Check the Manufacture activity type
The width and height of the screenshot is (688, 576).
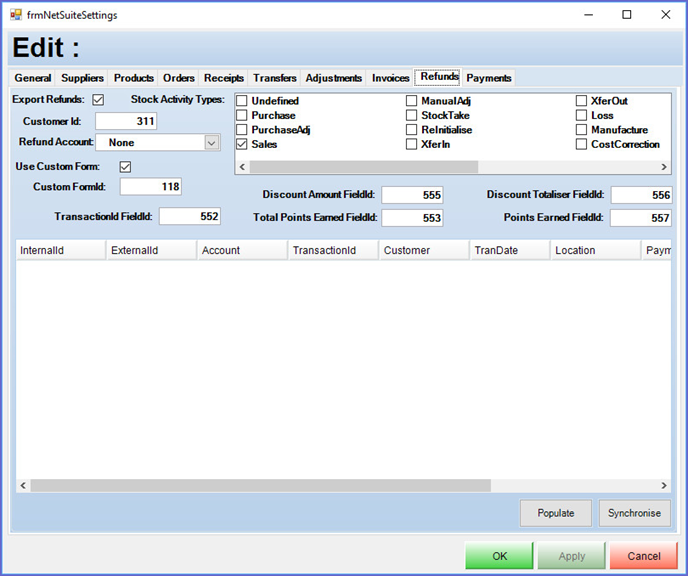point(582,130)
